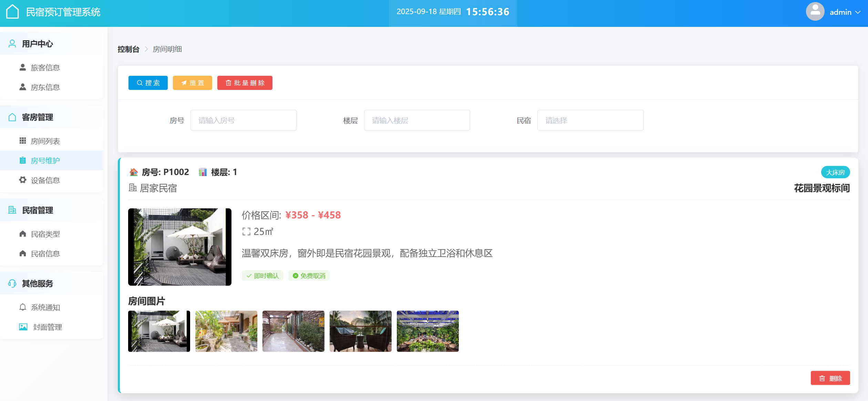The width and height of the screenshot is (868, 401).
Task: Open 封面管理 menu item
Action: click(52, 327)
